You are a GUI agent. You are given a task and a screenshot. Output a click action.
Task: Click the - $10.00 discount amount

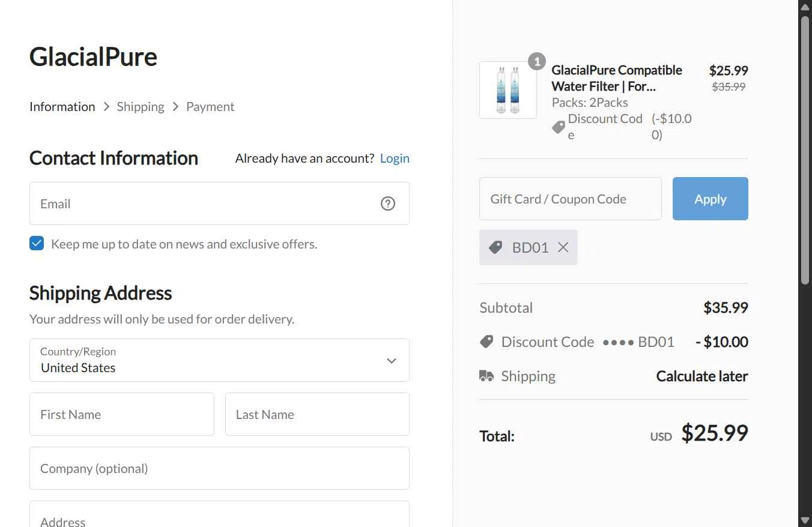(722, 342)
